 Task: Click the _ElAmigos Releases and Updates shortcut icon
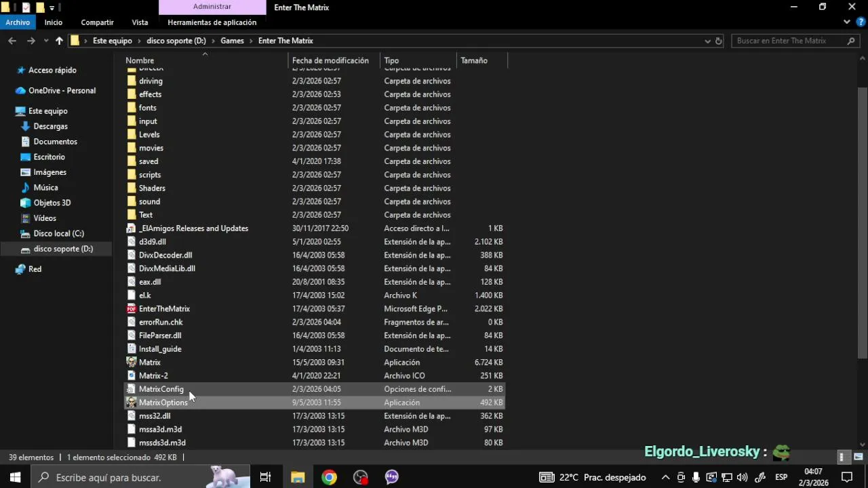[132, 228]
